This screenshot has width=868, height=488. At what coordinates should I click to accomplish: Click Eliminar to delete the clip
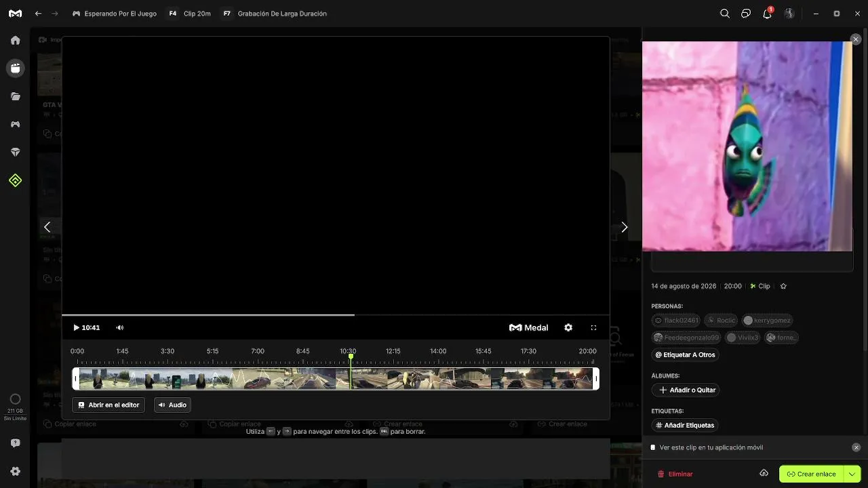675,474
